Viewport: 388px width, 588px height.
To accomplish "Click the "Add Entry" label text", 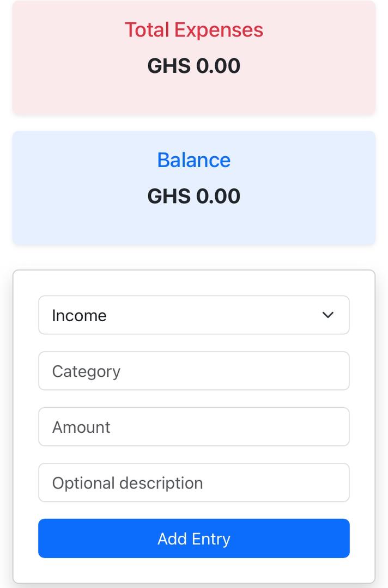I will pyautogui.click(x=193, y=539).
